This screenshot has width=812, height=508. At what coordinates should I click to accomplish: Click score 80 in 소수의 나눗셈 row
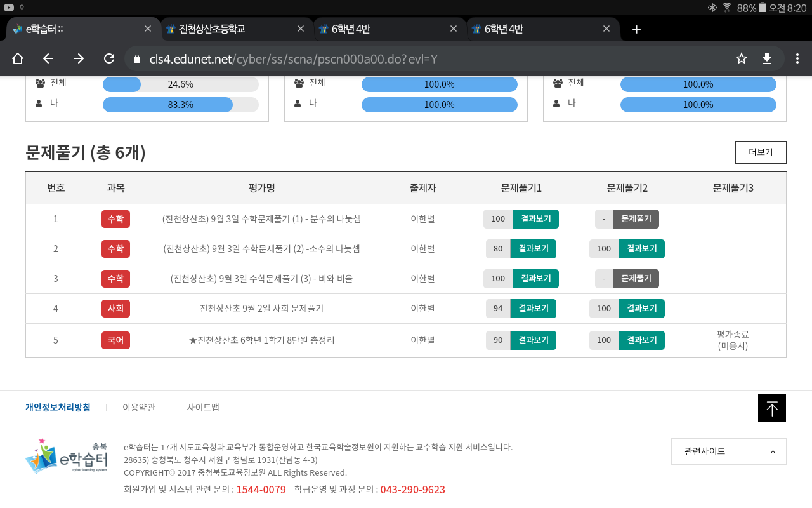click(x=498, y=249)
